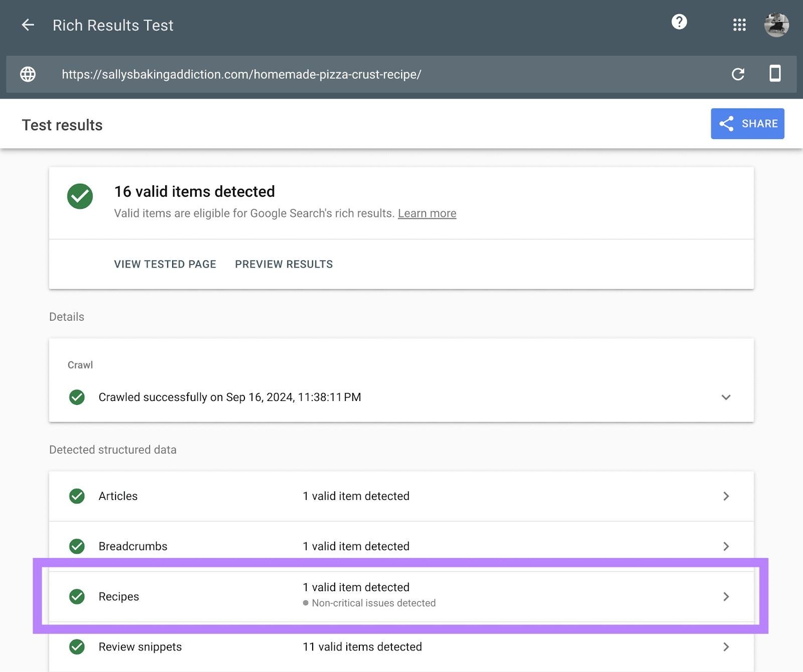The height and width of the screenshot is (672, 803).
Task: Click the Detected structured data label
Action: [x=113, y=450]
